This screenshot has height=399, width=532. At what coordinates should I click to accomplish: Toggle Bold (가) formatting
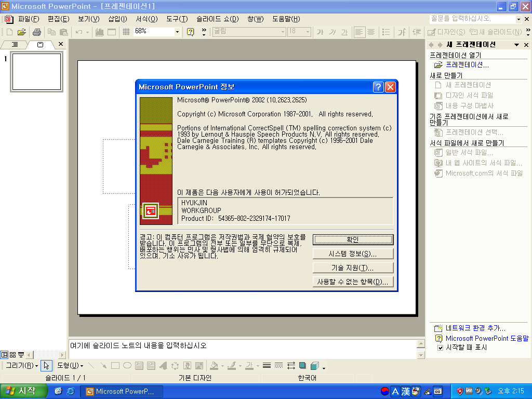click(x=320, y=32)
